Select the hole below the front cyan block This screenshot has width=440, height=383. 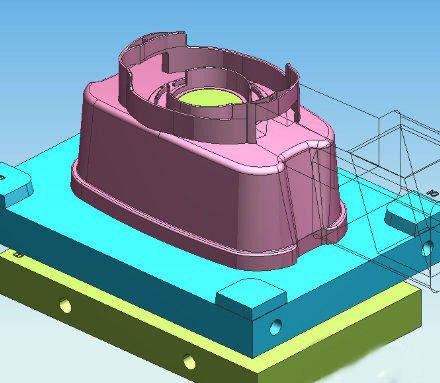(275, 327)
